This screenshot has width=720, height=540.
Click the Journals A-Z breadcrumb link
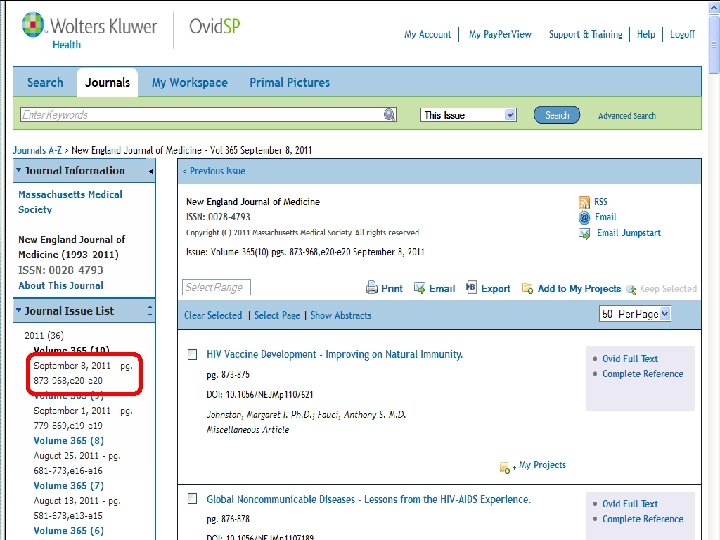point(37,150)
